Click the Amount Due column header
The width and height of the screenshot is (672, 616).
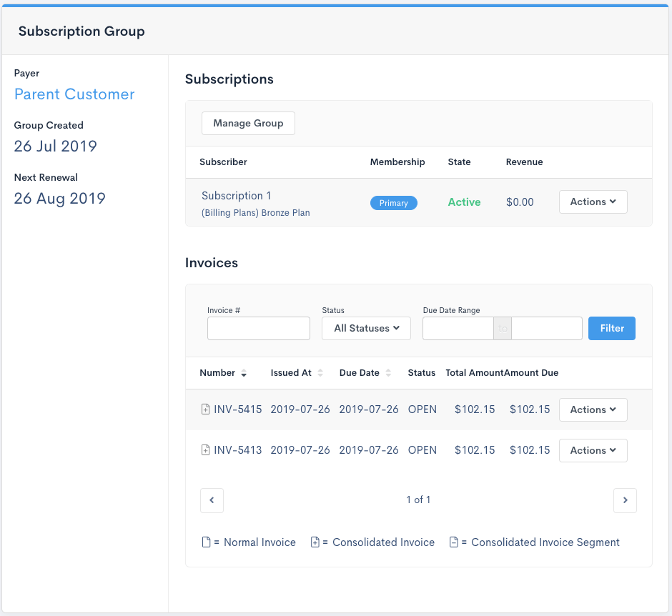click(x=531, y=373)
